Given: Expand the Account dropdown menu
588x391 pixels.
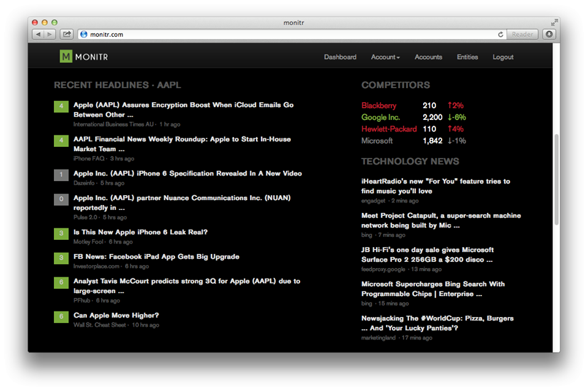Looking at the screenshot, I should (x=385, y=57).
